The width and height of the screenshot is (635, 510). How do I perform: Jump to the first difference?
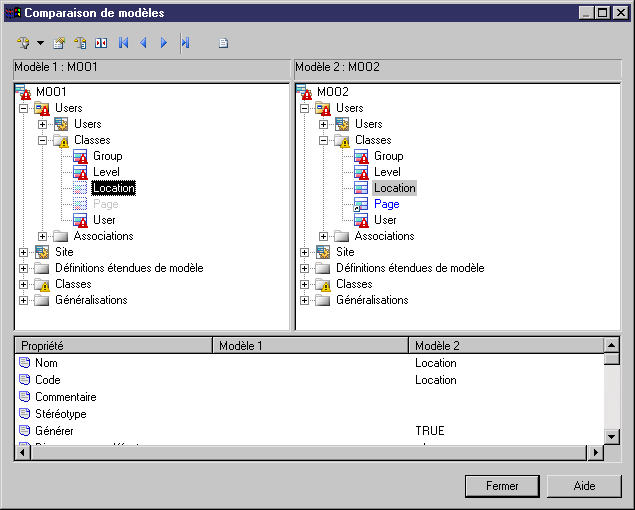[x=124, y=43]
